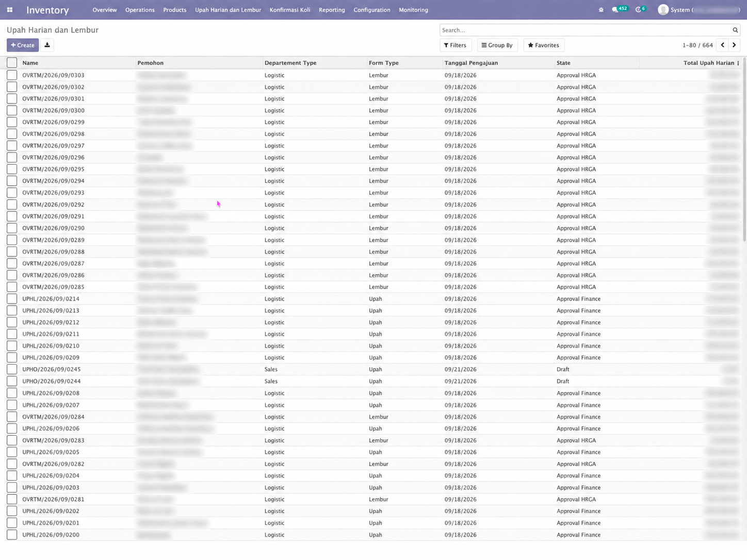This screenshot has height=560, width=747.
Task: Open the Products menu
Action: click(175, 10)
